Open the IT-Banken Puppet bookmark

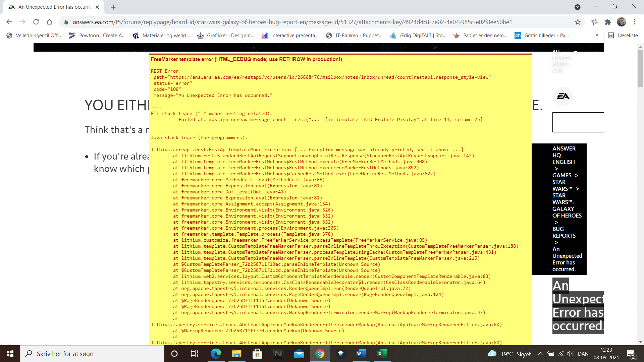pyautogui.click(x=354, y=36)
